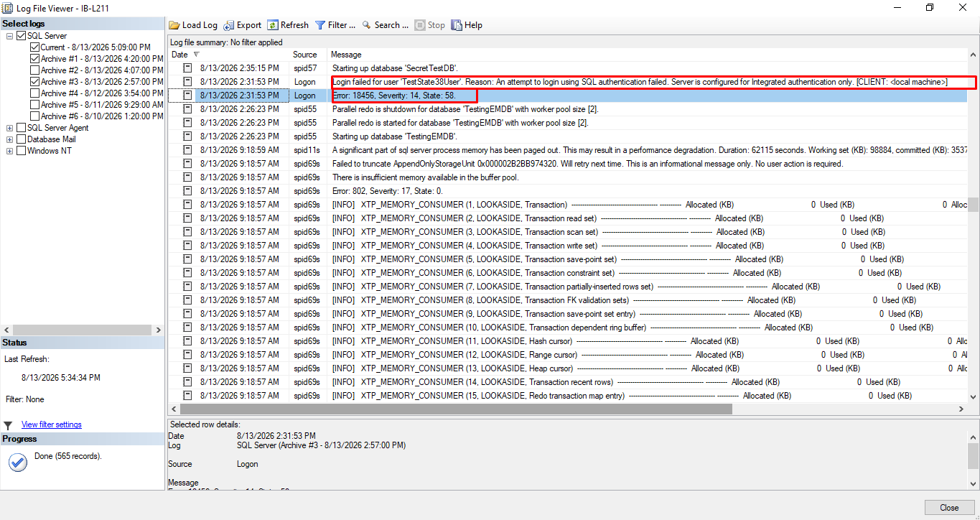
Task: Click the sort arrow icon in Date column
Action: tap(197, 55)
